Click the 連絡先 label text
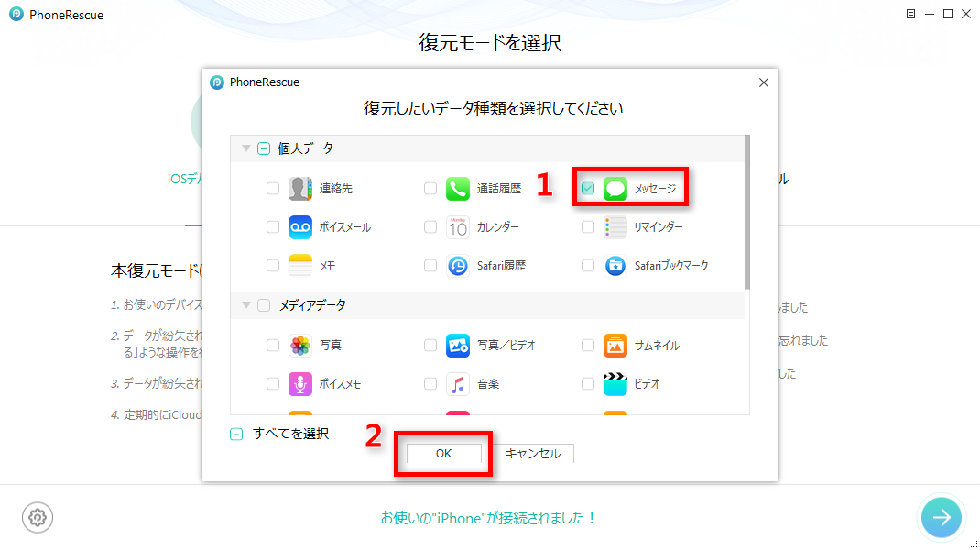The image size is (980, 550). 336,188
